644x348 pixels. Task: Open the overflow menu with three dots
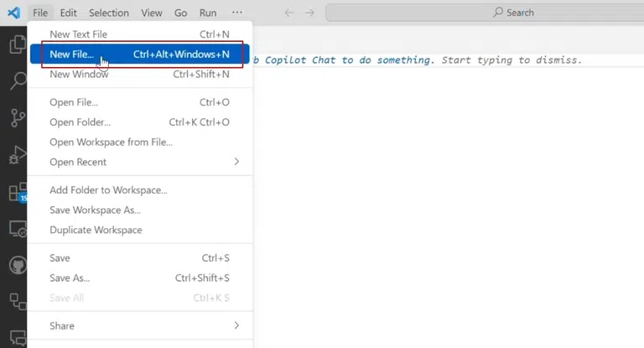coord(237,13)
